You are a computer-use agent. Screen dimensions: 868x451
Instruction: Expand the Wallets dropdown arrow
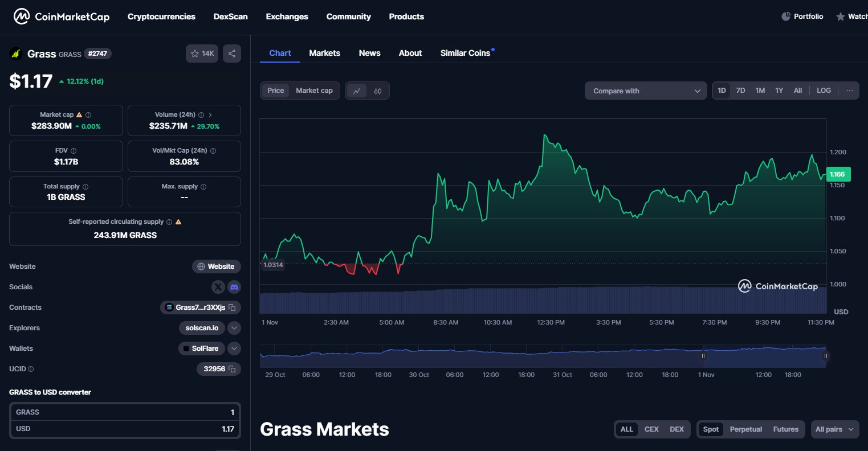click(x=234, y=348)
